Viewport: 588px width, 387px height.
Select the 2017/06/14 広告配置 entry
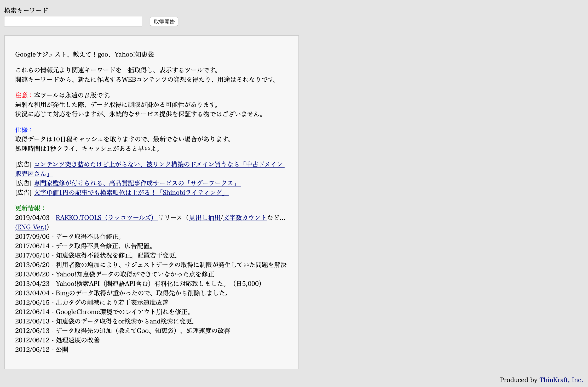[84, 246]
